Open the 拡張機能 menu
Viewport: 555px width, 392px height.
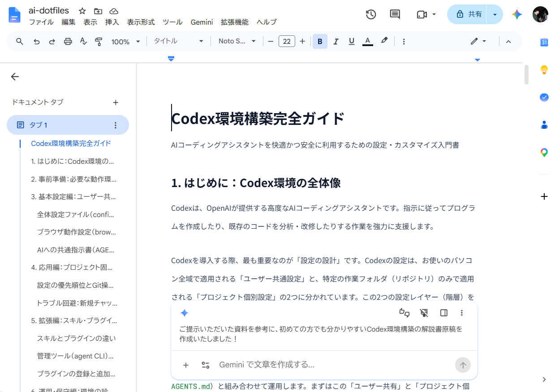[234, 22]
